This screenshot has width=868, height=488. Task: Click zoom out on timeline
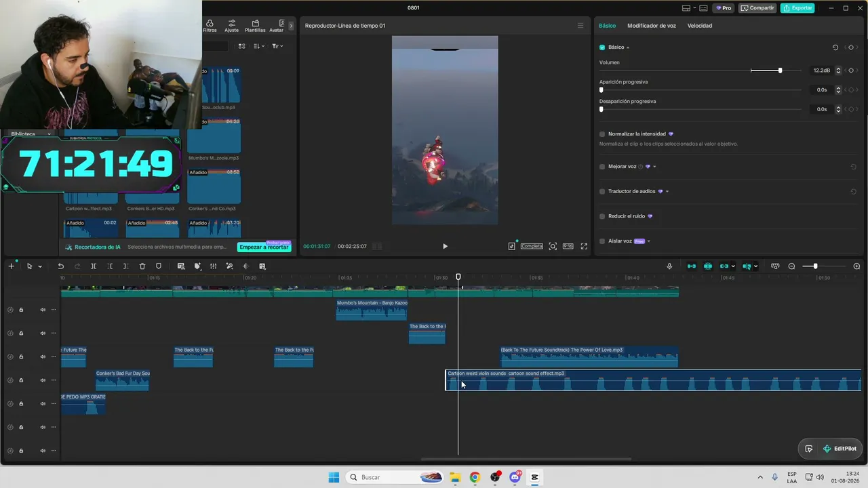pyautogui.click(x=791, y=266)
